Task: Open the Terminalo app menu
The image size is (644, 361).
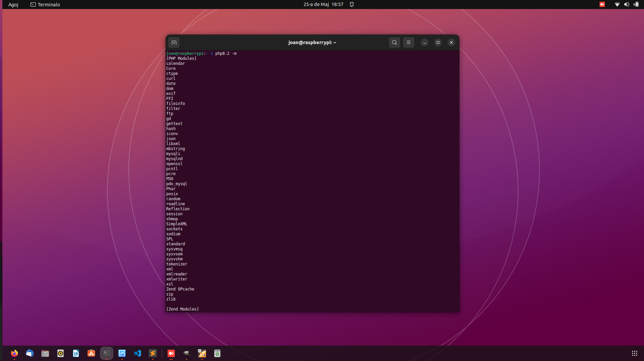Action: [45, 4]
